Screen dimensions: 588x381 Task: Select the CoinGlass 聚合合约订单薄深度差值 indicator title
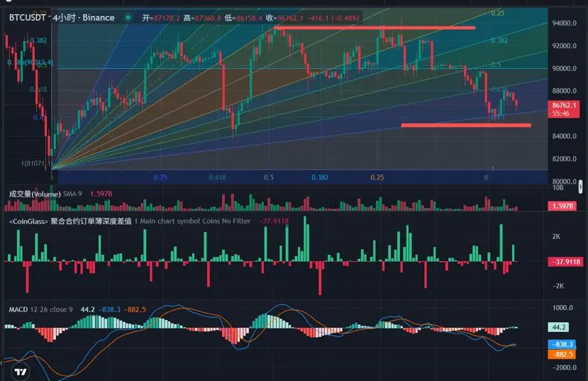(70, 221)
